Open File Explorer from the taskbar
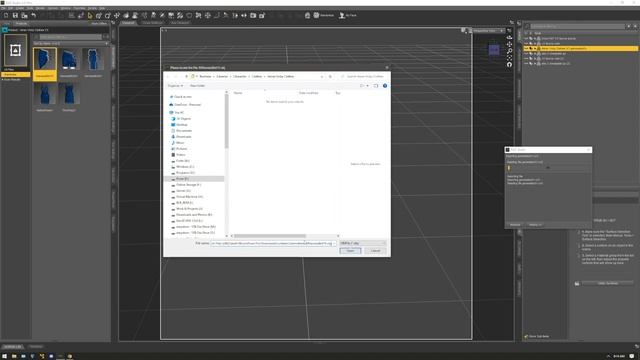This screenshot has width=640, height=360. coord(14,356)
